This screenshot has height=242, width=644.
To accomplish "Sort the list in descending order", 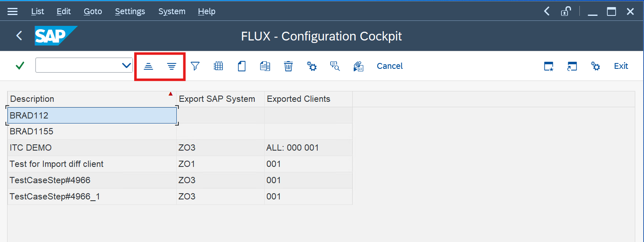I will (x=172, y=66).
